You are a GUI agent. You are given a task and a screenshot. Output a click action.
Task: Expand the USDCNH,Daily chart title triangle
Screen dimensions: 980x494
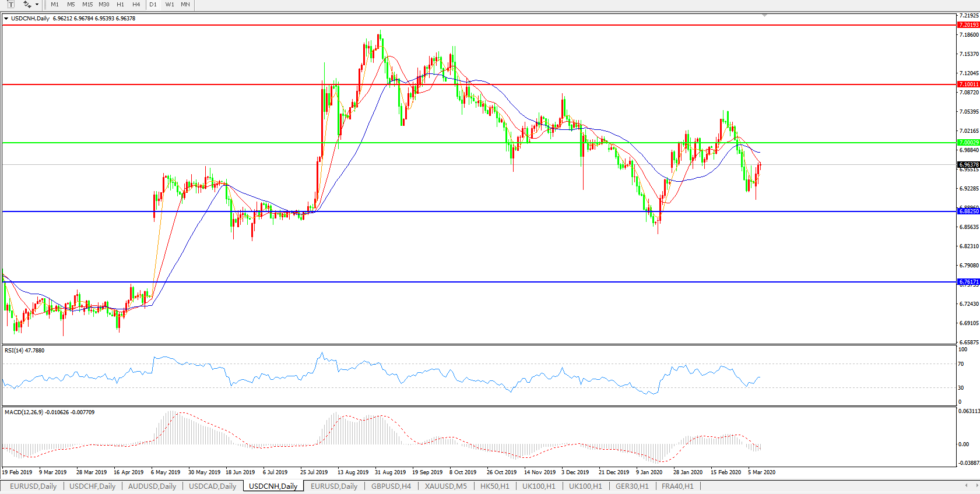click(6, 19)
